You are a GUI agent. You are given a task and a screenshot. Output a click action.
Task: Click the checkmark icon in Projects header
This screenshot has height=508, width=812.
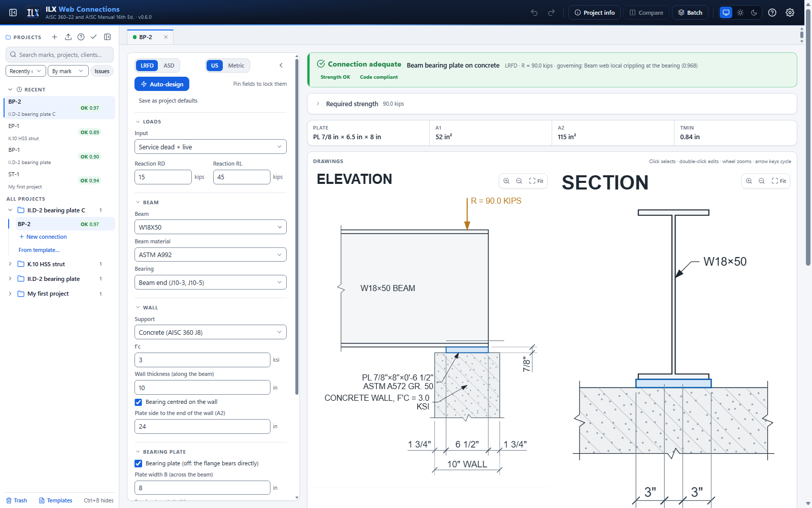pyautogui.click(x=93, y=37)
